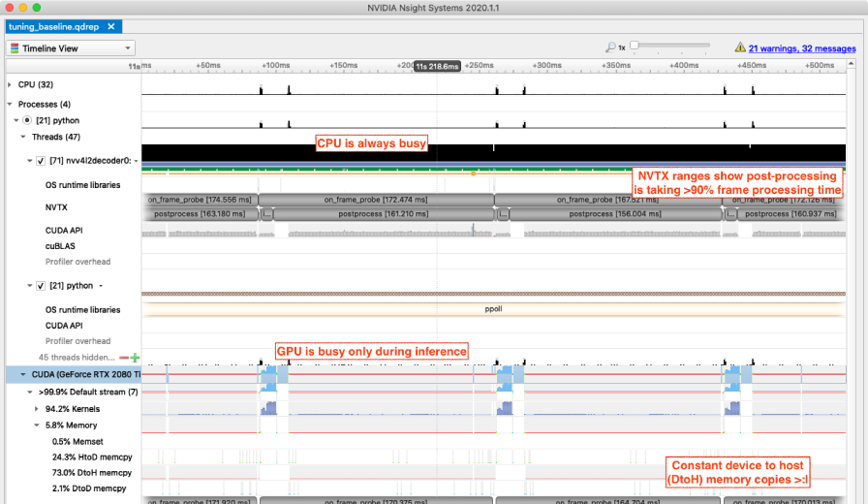Select the NVTX row label
Viewport: 868px width, 504px height.
click(x=56, y=207)
